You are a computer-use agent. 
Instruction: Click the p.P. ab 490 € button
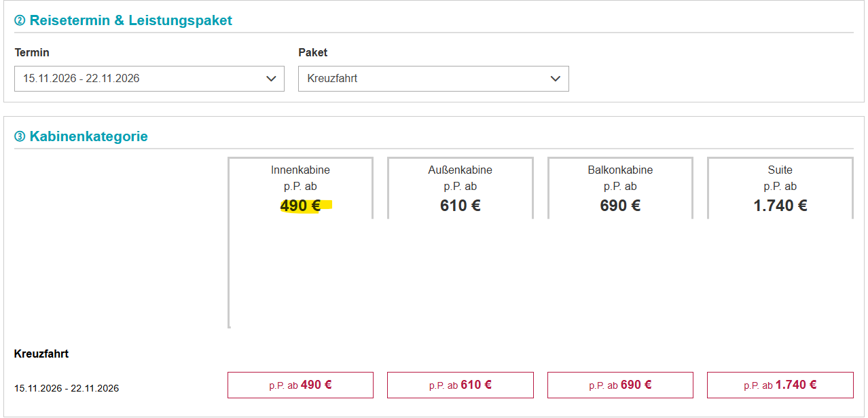click(300, 385)
